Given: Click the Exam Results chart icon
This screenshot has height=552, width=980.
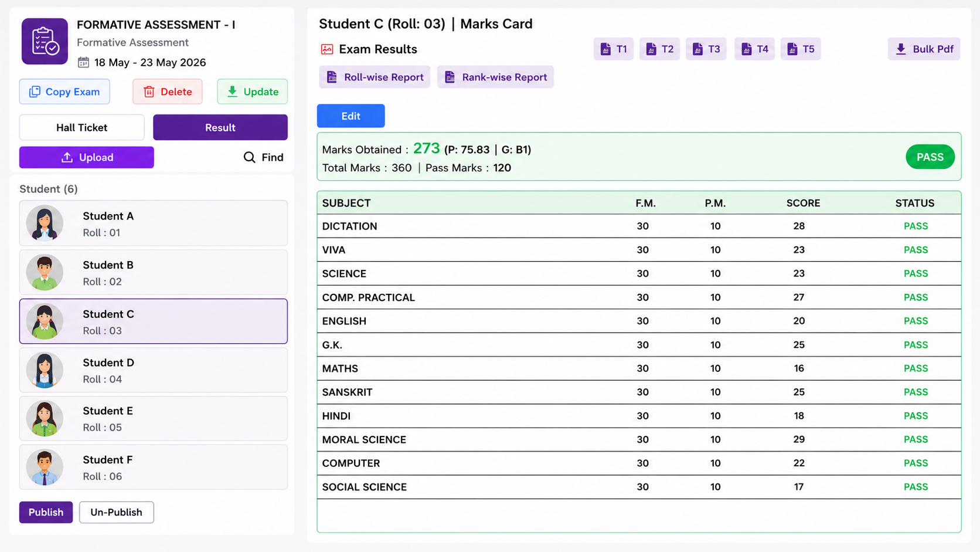Looking at the screenshot, I should 327,49.
